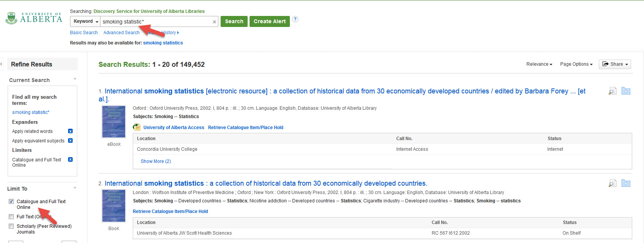This screenshot has height=243, width=644.
Task: Open University of Alberta Access link
Action: (174, 128)
